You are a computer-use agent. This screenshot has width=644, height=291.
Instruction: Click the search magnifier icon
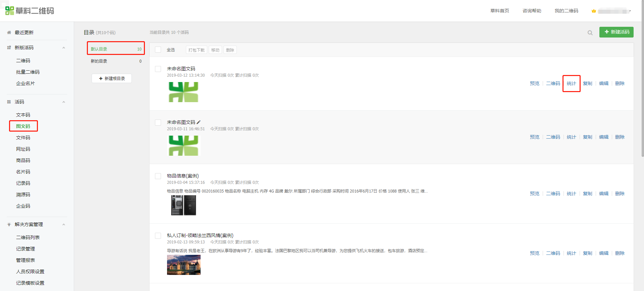click(590, 33)
